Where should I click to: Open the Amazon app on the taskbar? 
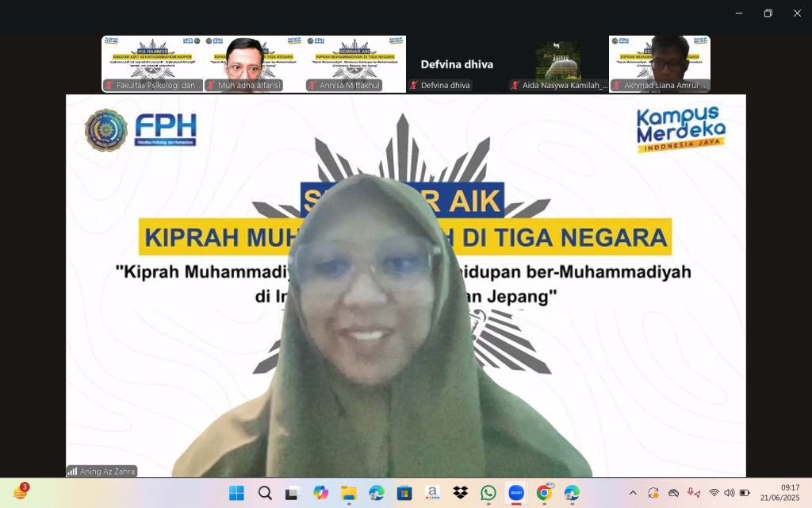pyautogui.click(x=432, y=493)
